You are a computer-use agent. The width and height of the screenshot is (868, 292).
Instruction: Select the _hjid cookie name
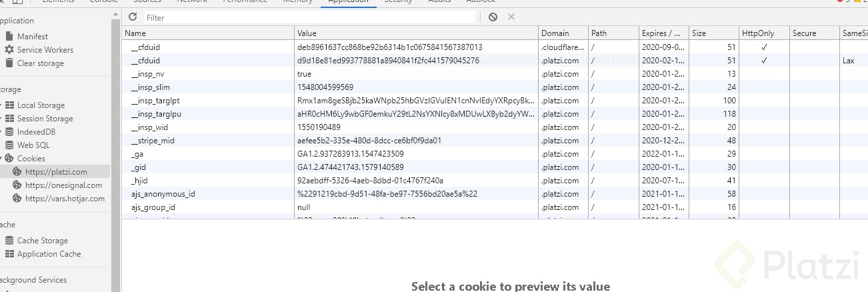point(139,181)
